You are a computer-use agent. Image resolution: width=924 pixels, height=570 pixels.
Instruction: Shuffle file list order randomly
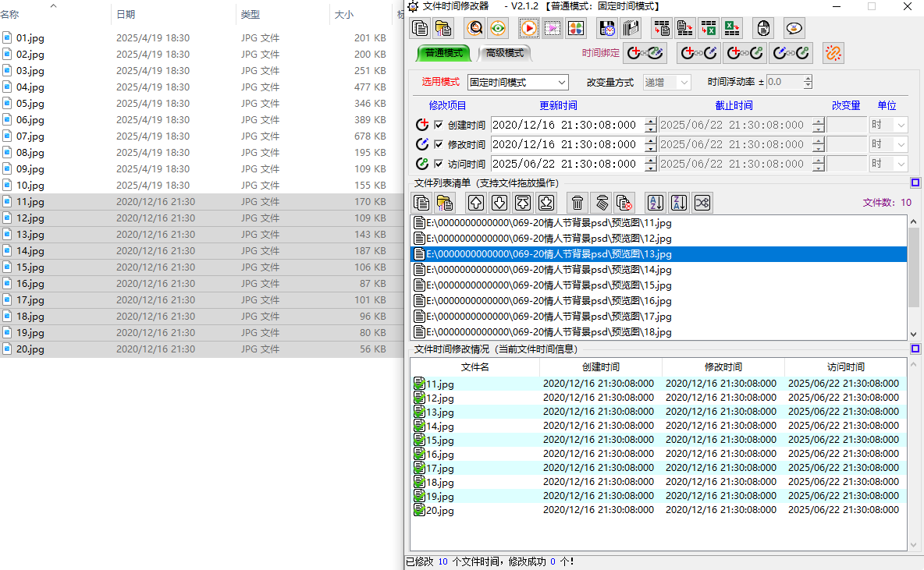pos(702,203)
